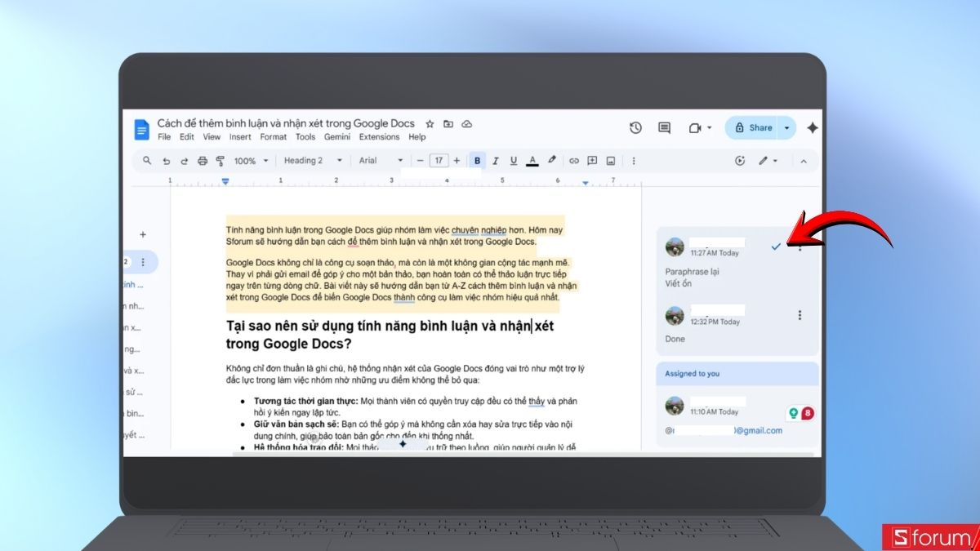Insert an image using toolbar icon

pos(611,161)
